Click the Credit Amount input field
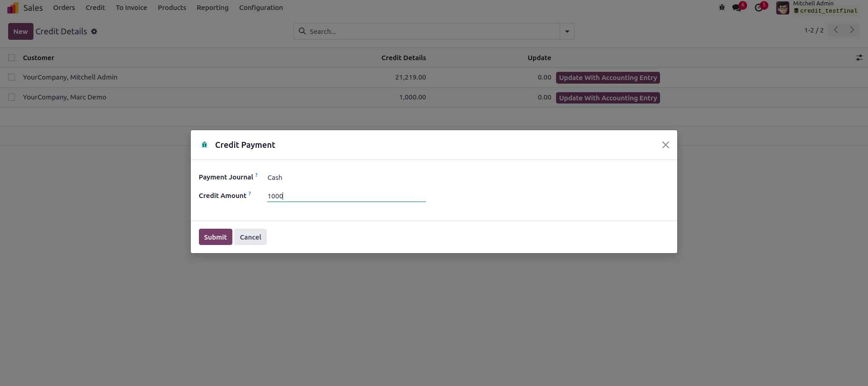868x386 pixels. coord(346,196)
